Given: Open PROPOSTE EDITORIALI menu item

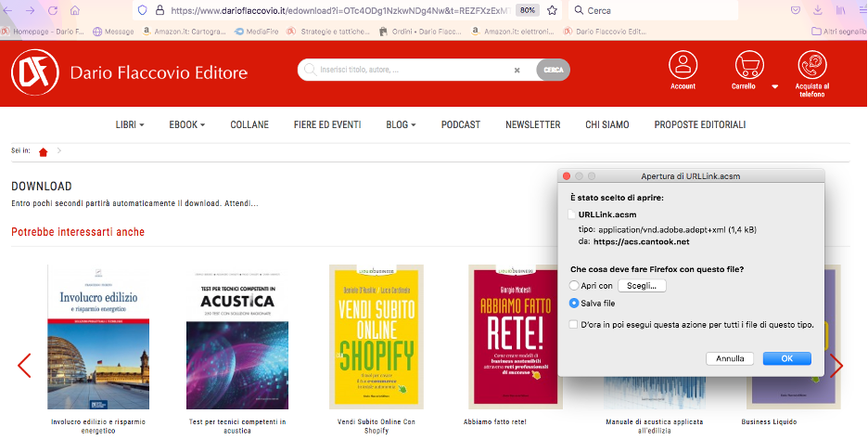Looking at the screenshot, I should 700,124.
